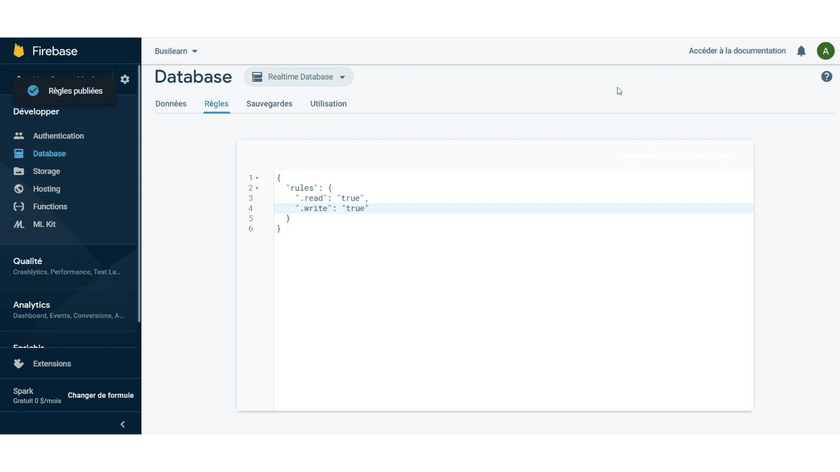Open the Busilearn project dropdown

point(176,51)
